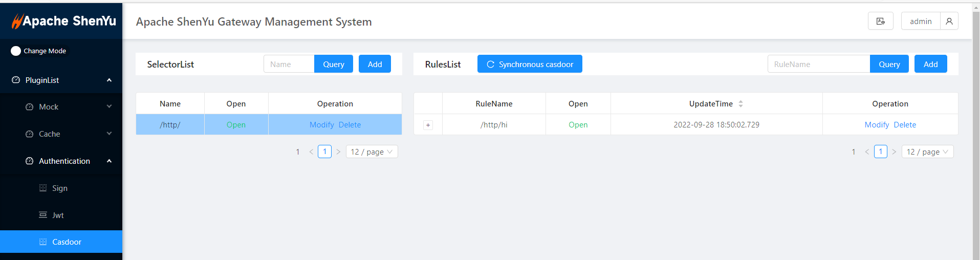Click the sort arrows on UpdateTime column

[x=741, y=104]
